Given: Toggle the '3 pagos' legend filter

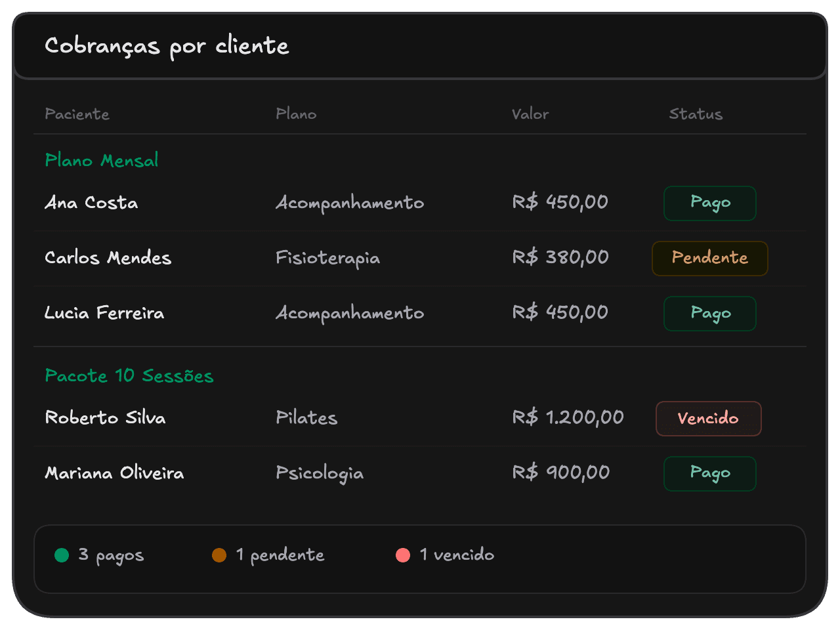Looking at the screenshot, I should [98, 555].
